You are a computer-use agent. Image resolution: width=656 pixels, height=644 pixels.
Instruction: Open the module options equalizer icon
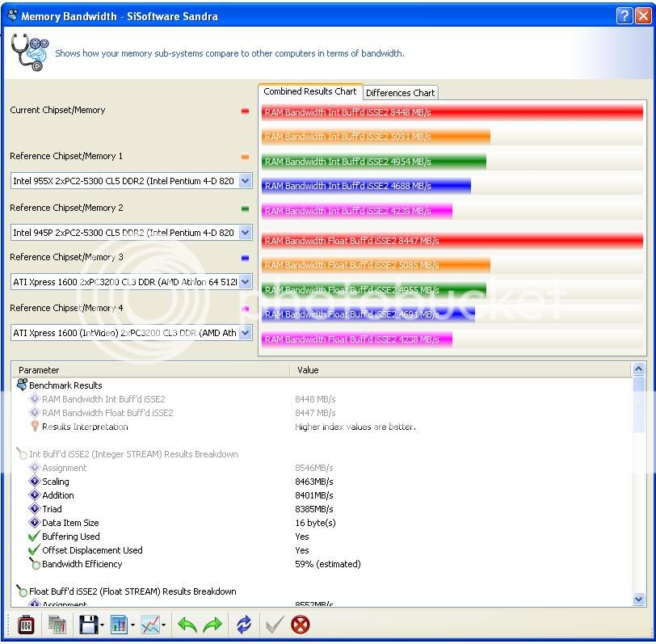pyautogui.click(x=26, y=625)
